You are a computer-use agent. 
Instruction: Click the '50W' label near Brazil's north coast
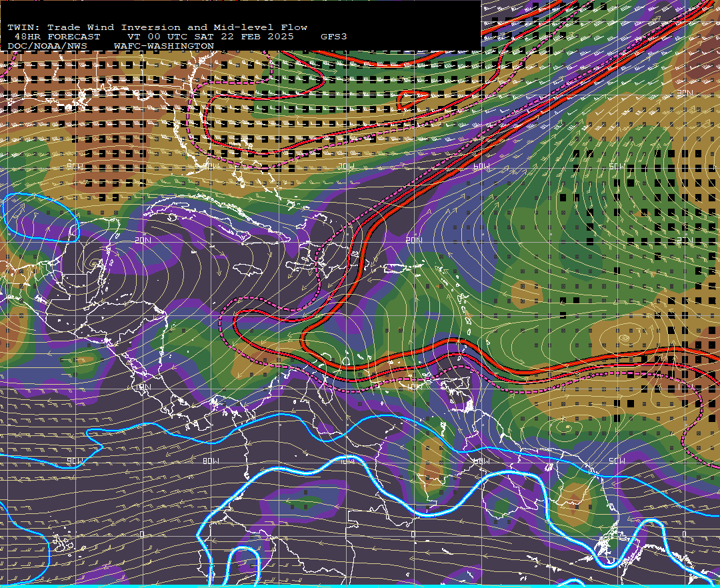click(617, 461)
